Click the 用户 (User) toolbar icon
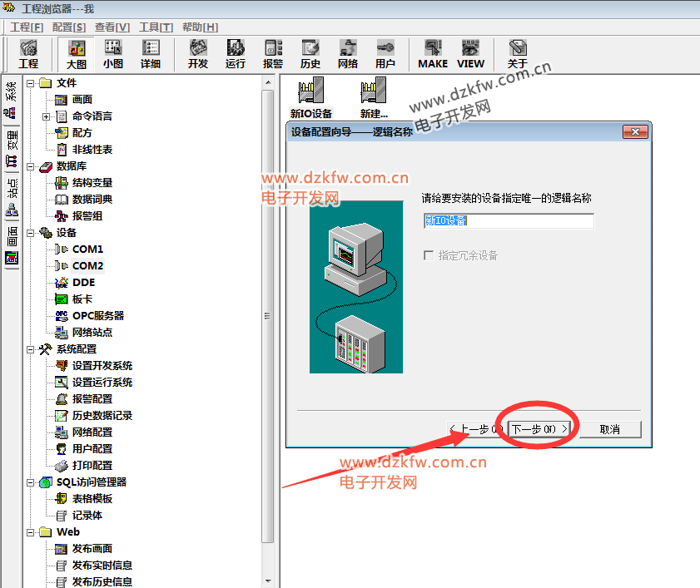 [x=385, y=54]
